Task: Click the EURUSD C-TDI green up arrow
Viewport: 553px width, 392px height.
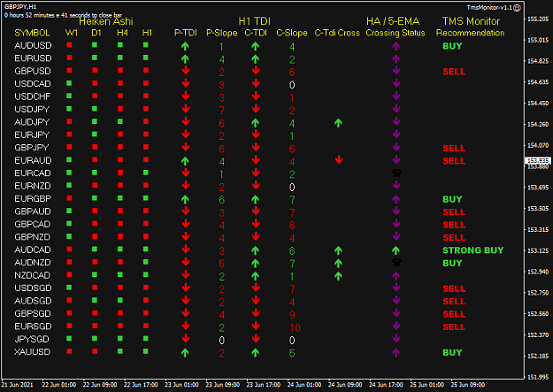Action: [x=256, y=58]
